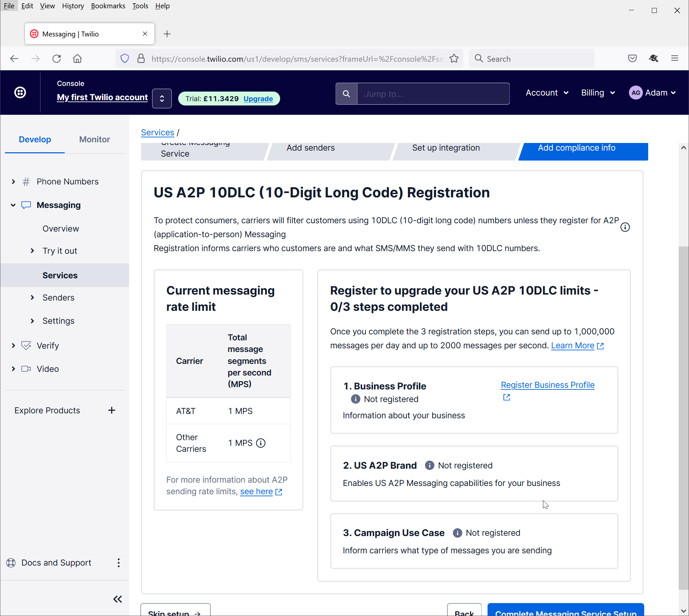Open the Bookmarks menu
This screenshot has height=616, width=689.
coord(108,6)
